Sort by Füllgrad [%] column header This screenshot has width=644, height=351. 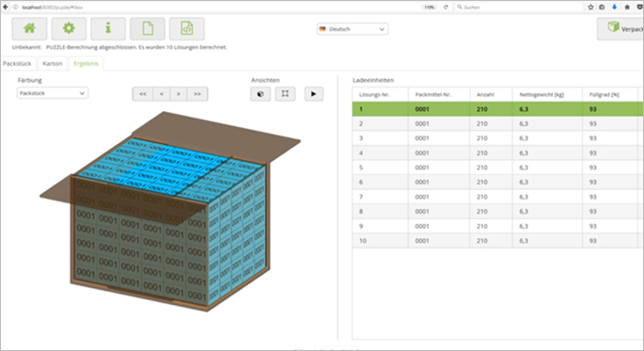610,94
